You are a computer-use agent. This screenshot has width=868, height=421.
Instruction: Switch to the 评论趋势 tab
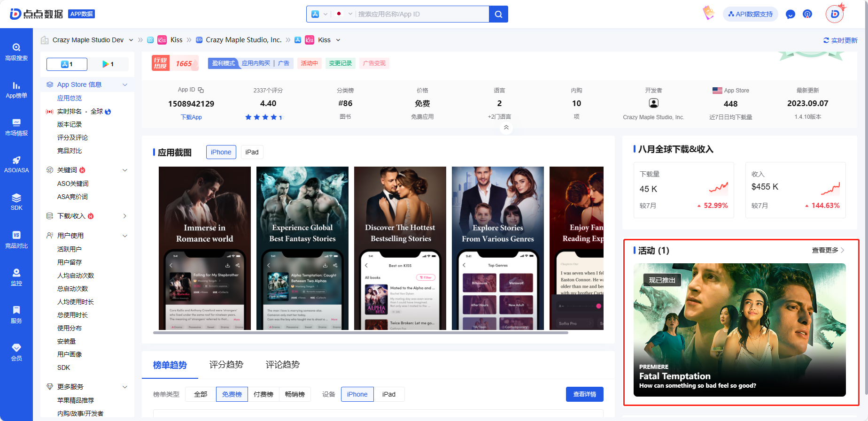coord(283,365)
